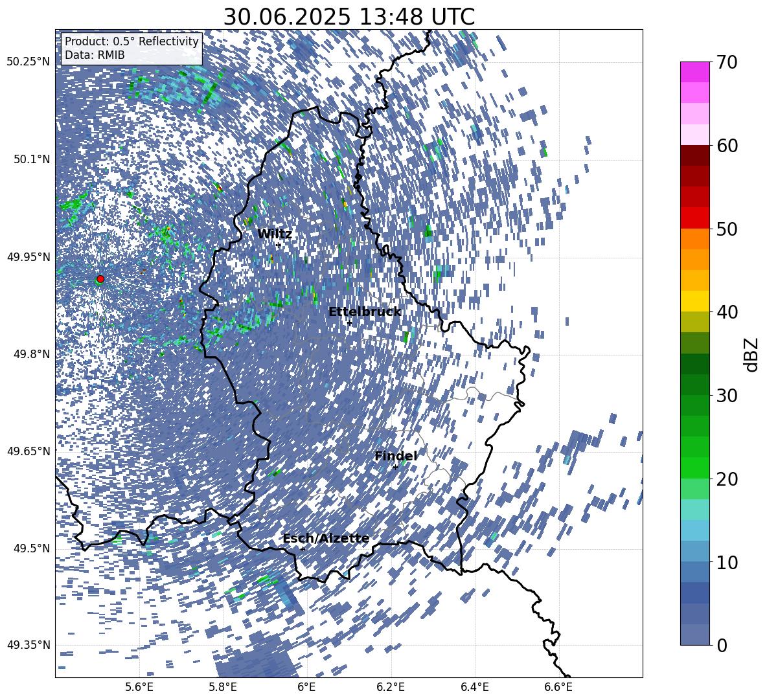
Task: Click the Findel location label
Action: pos(396,456)
